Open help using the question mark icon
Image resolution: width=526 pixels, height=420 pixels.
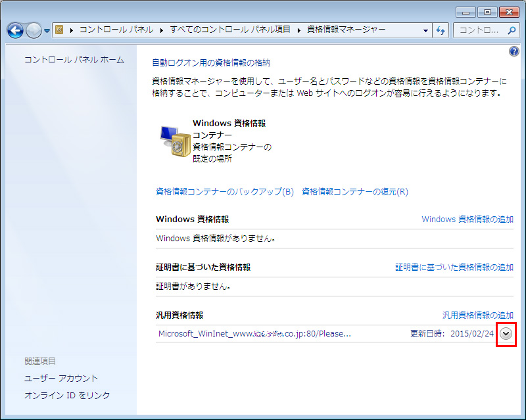(514, 51)
